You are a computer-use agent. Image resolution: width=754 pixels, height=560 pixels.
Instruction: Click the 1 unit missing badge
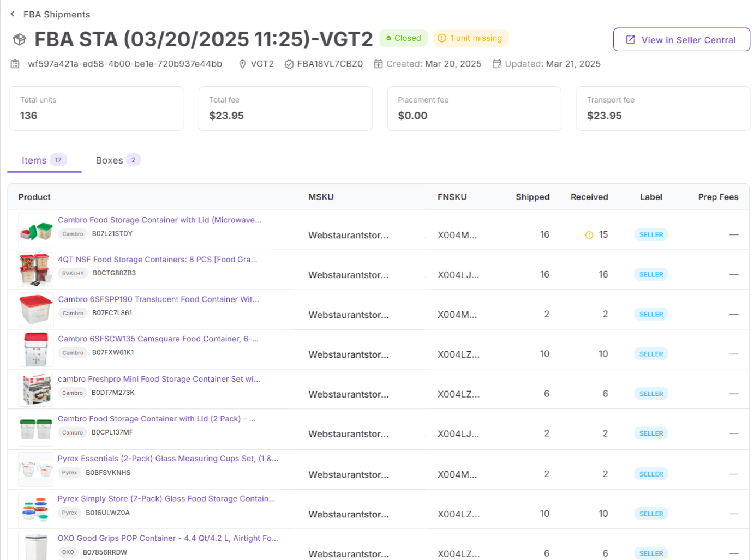pyautogui.click(x=471, y=38)
